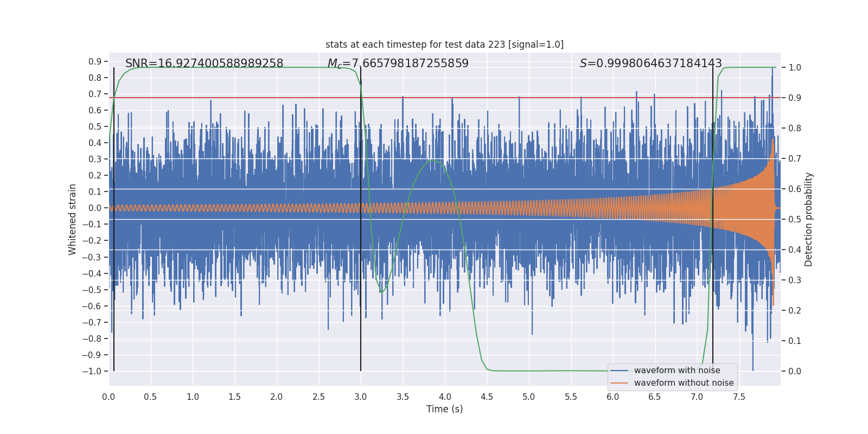
Task: Click Time axis tick label 0.0
Action: coord(108,397)
